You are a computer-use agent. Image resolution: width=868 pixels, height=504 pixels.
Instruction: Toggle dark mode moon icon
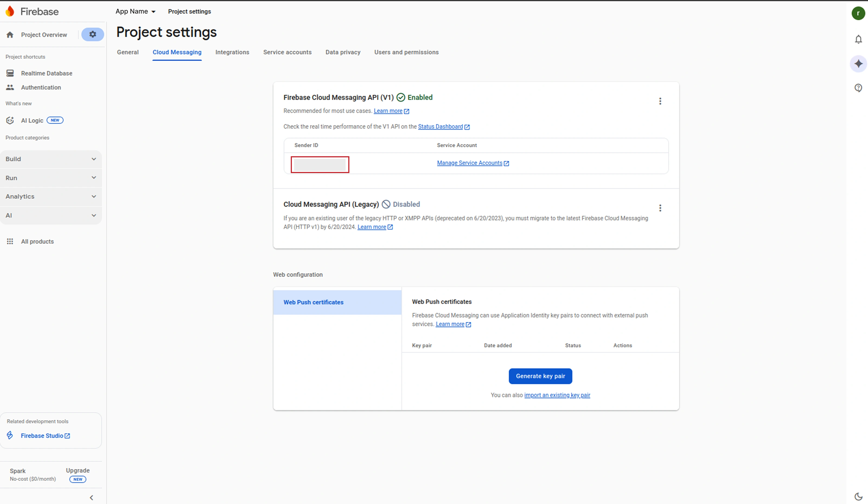[x=858, y=496]
